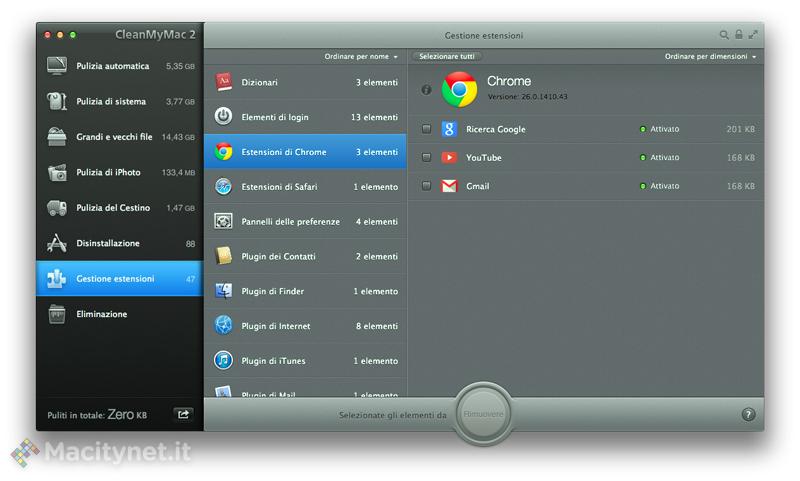Click the Plugin dei Contatti address book icon
Image resolution: width=800 pixels, height=481 pixels.
[223, 256]
